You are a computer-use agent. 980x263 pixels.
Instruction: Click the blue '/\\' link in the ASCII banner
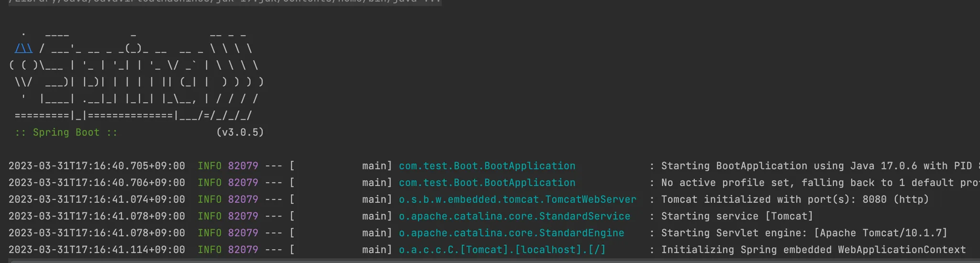(x=24, y=48)
